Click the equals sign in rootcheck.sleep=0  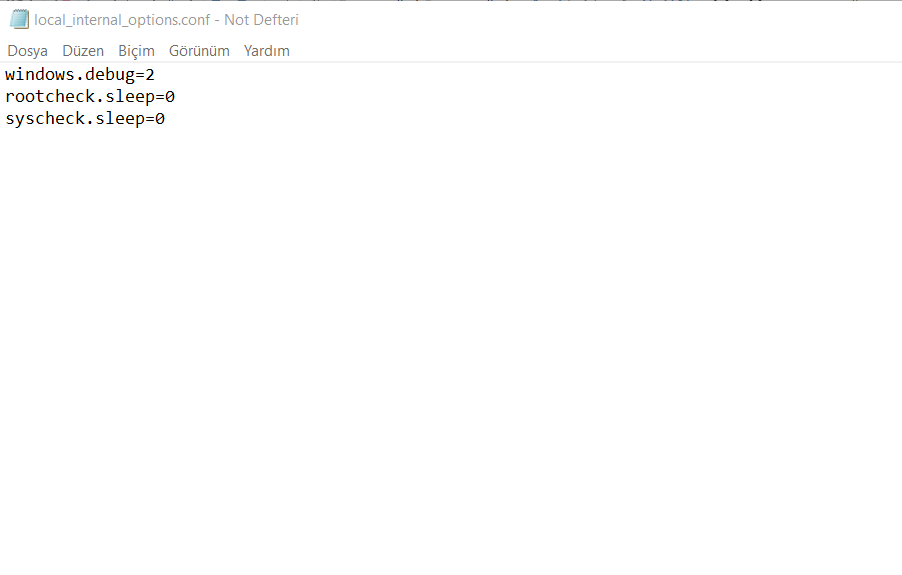pos(159,96)
